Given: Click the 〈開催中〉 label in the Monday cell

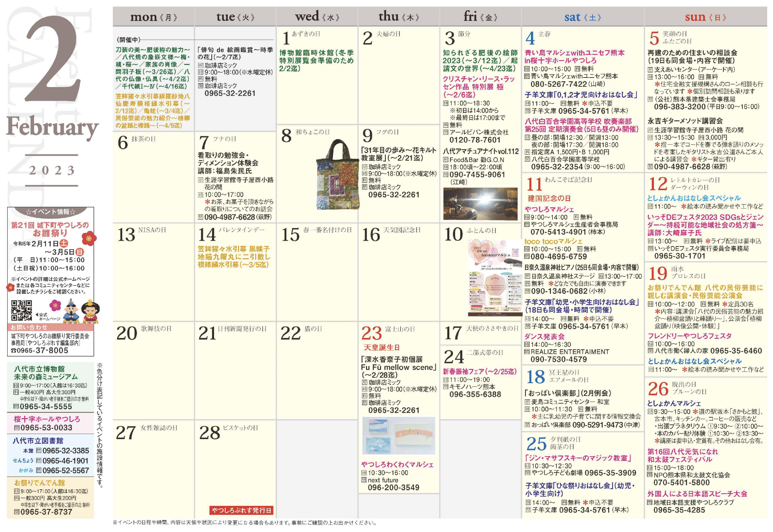Looking at the screenshot, I should click(128, 40).
